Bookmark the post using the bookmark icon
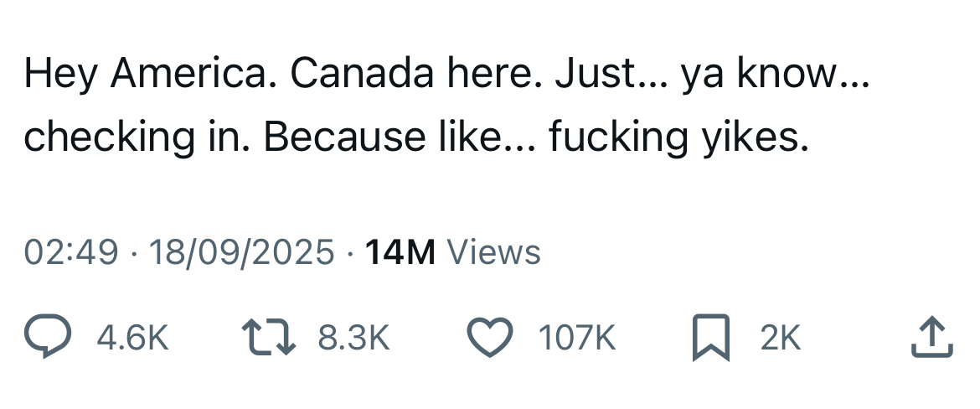Viewport: 980px width, 409px height. point(709,339)
